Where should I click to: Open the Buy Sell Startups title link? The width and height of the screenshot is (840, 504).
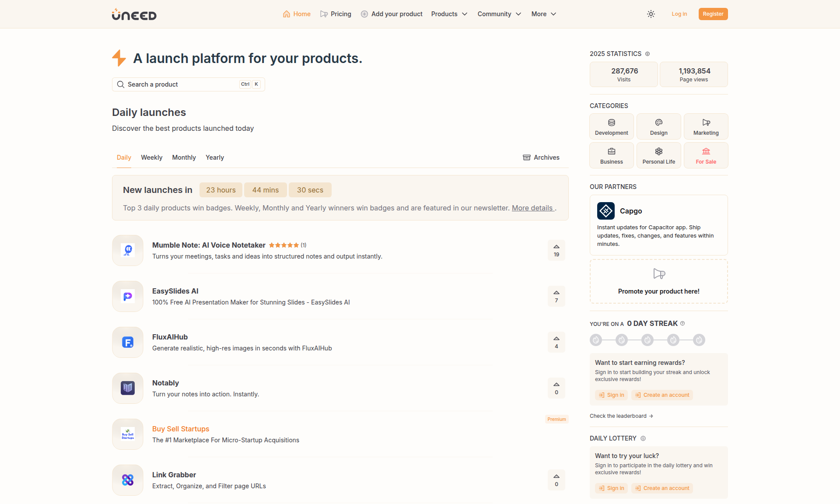pyautogui.click(x=181, y=429)
